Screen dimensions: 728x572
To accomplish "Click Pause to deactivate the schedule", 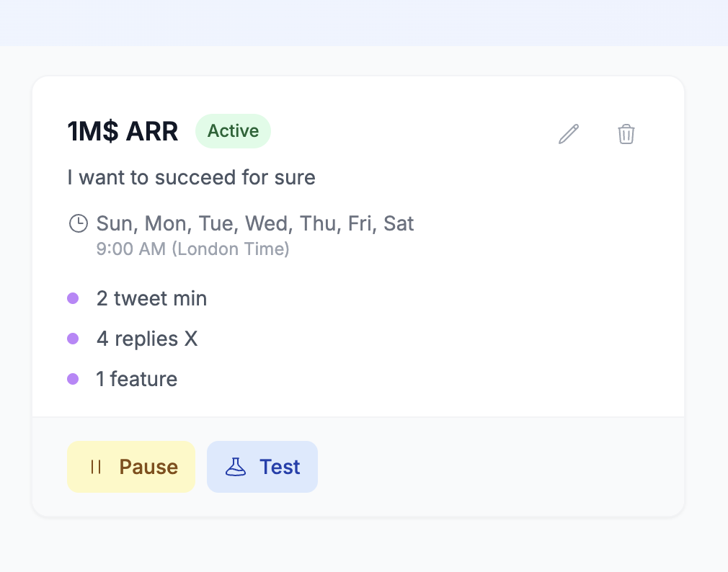I will tap(131, 467).
